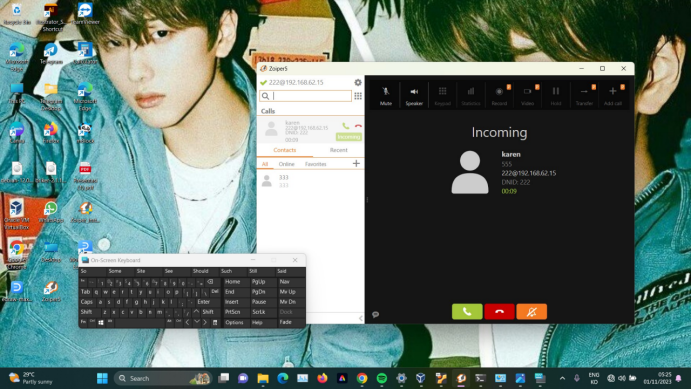692x389 pixels.
Task: Open Firefox from the taskbar
Action: pos(322,378)
